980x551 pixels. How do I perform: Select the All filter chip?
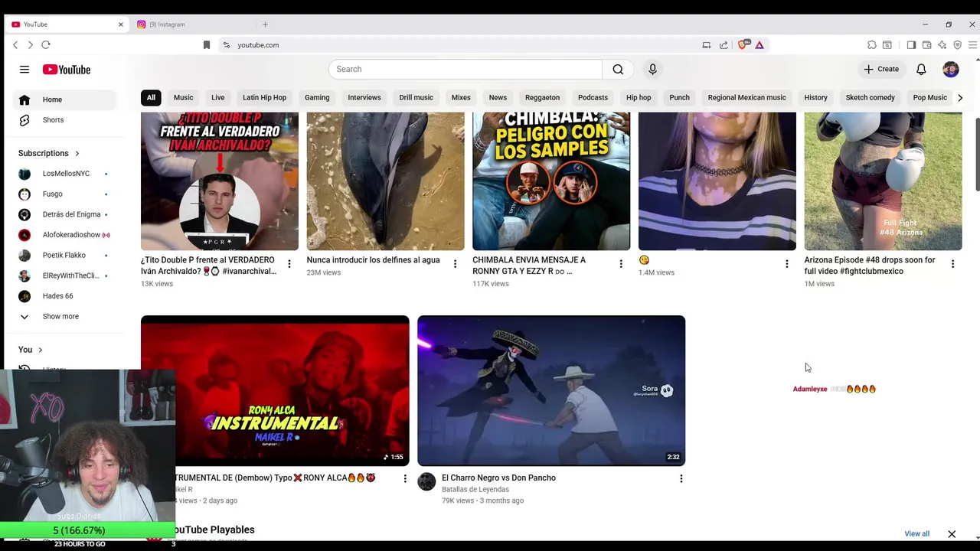point(151,97)
